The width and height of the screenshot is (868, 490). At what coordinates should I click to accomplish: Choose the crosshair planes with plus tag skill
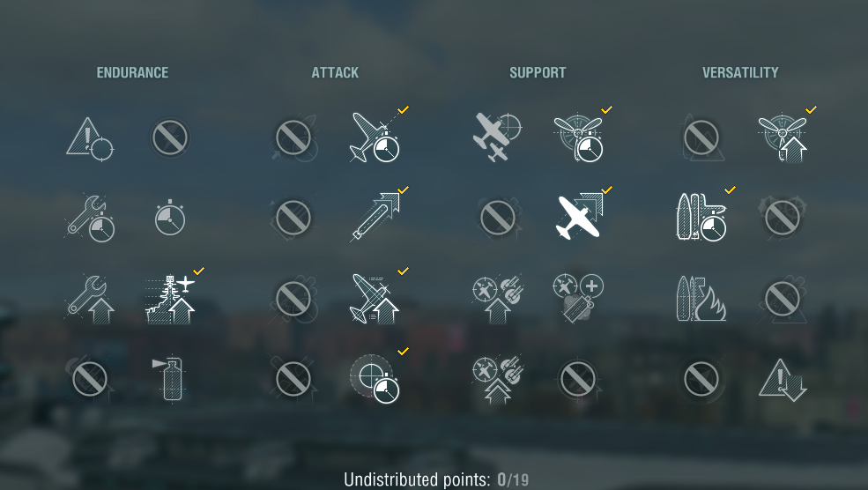point(578,298)
